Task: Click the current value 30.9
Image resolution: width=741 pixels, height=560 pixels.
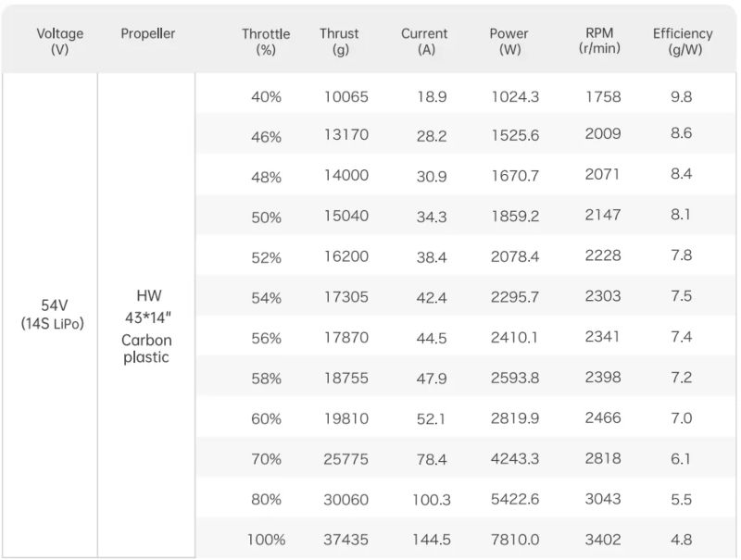Action: tap(432, 176)
